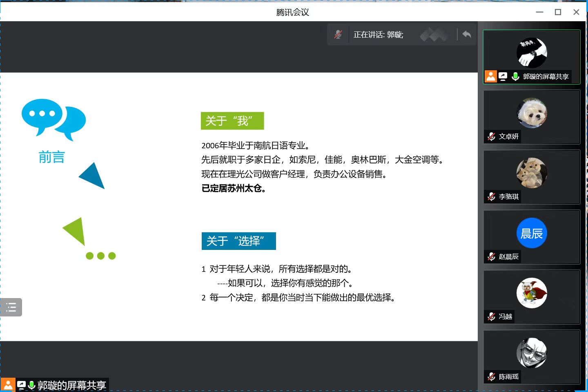Click the bottom-left 郭璇的屏幕共享 label

(71, 385)
